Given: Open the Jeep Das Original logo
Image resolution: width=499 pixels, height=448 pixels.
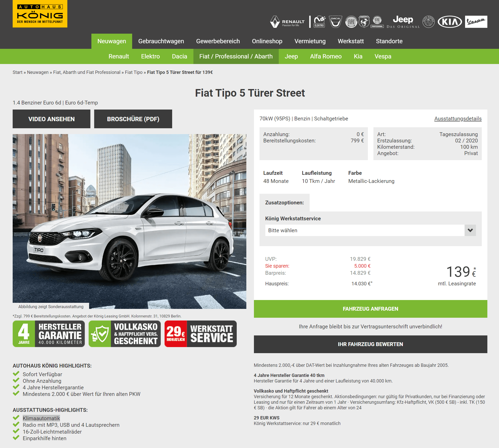Looking at the screenshot, I should pyautogui.click(x=403, y=22).
